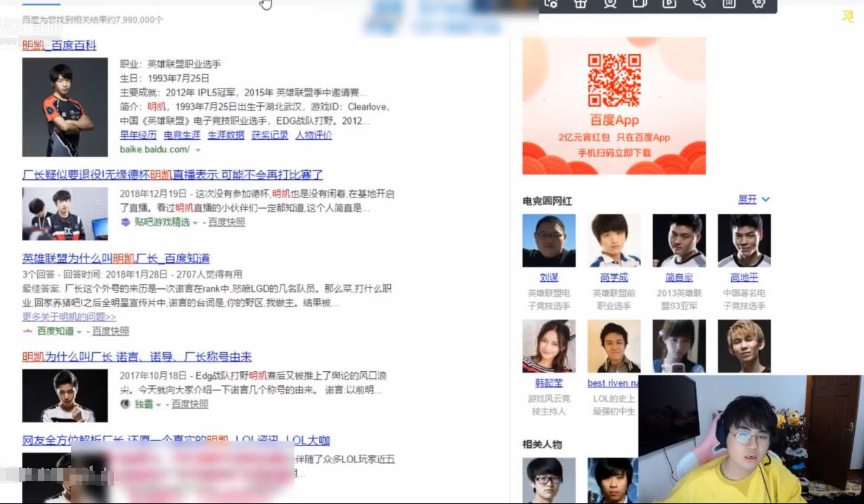Open 英雄联盟为什么叫明凯厂长 result

coord(115,258)
